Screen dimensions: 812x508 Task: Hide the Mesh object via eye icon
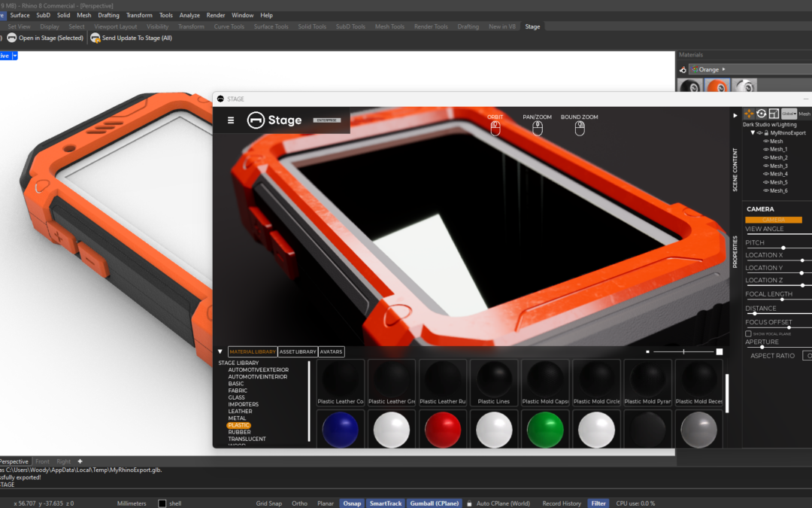pos(766,141)
